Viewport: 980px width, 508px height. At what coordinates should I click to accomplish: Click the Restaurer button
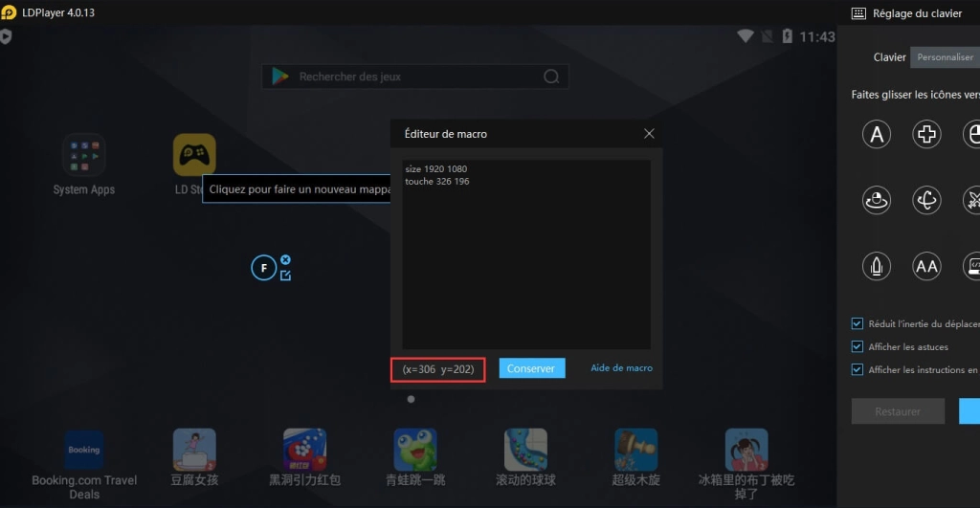[898, 411]
